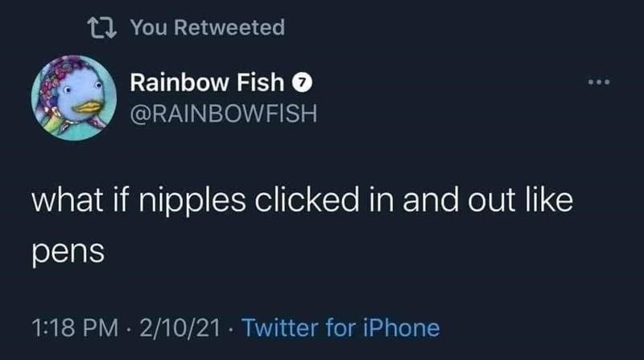
Task: Click the "You Retweeted" label
Action: click(x=207, y=28)
